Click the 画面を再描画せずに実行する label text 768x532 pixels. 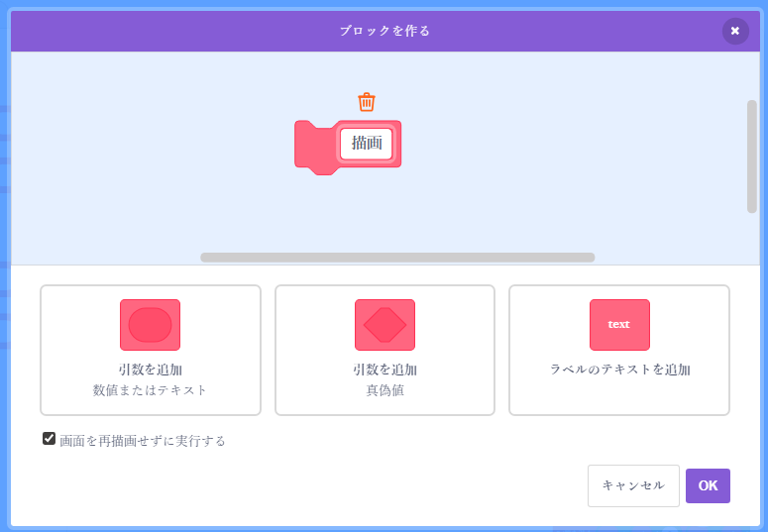(x=143, y=441)
